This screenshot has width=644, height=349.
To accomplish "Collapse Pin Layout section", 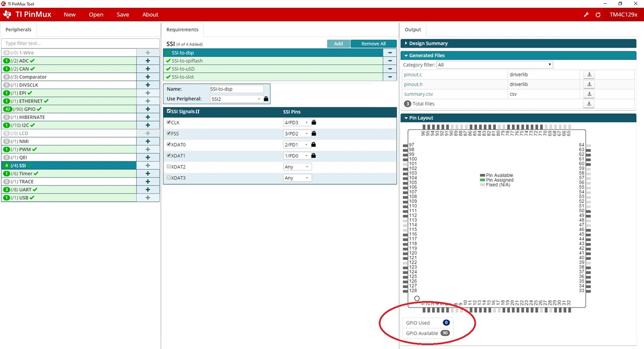I will pyautogui.click(x=518, y=118).
